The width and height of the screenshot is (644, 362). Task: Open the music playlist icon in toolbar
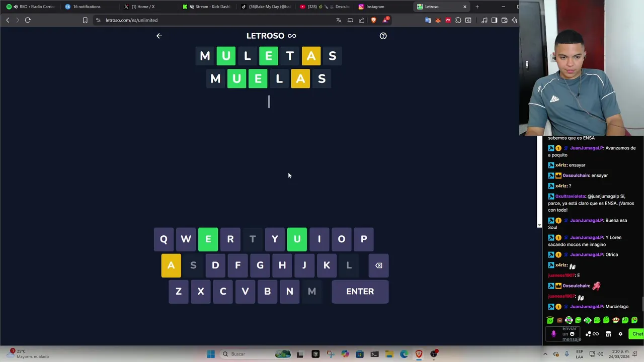pyautogui.click(x=484, y=20)
